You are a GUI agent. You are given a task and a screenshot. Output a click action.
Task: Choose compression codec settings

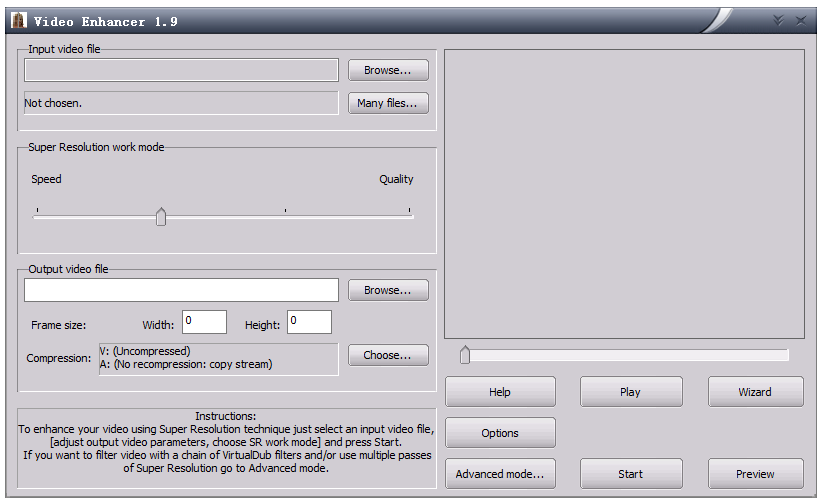[x=388, y=355]
